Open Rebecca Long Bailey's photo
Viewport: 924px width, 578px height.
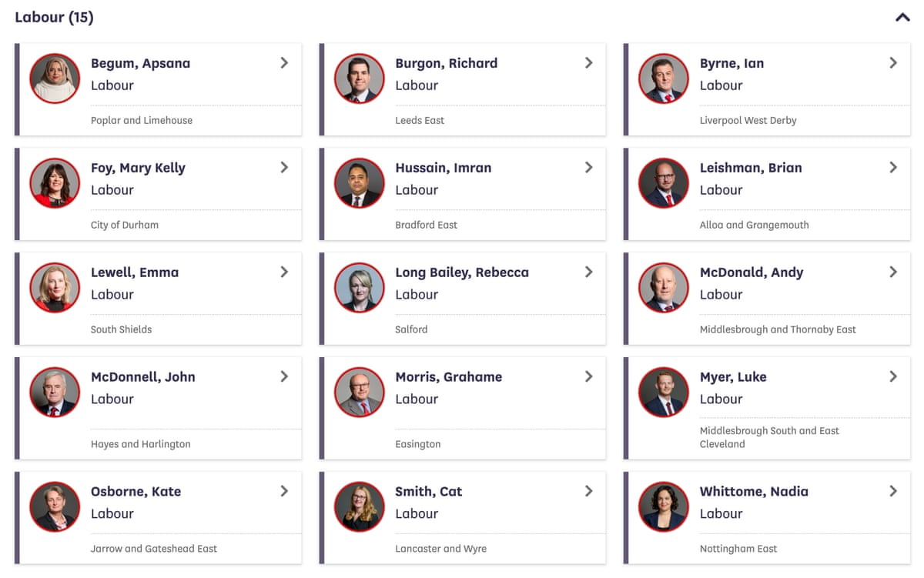[x=359, y=287]
